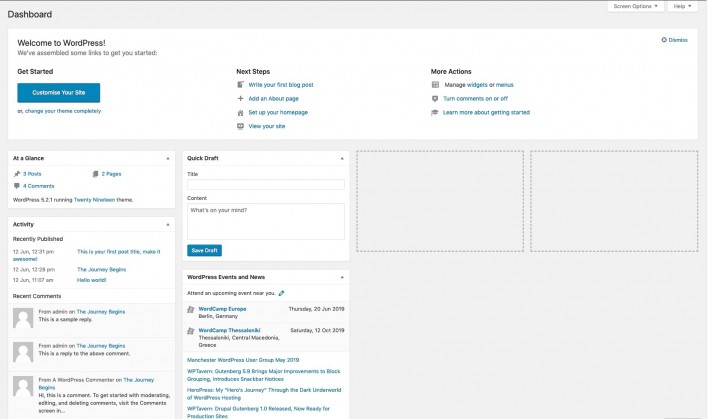
Task: Click the pencil icon to edit event location
Action: coord(281,293)
